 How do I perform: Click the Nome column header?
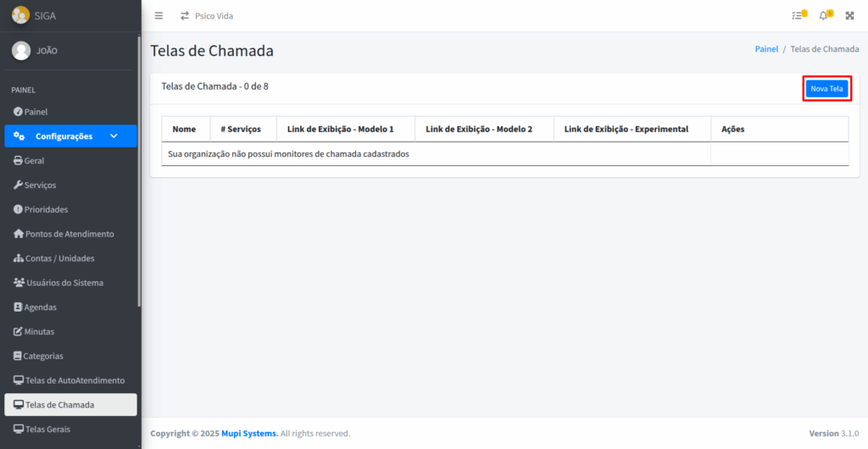tap(184, 129)
